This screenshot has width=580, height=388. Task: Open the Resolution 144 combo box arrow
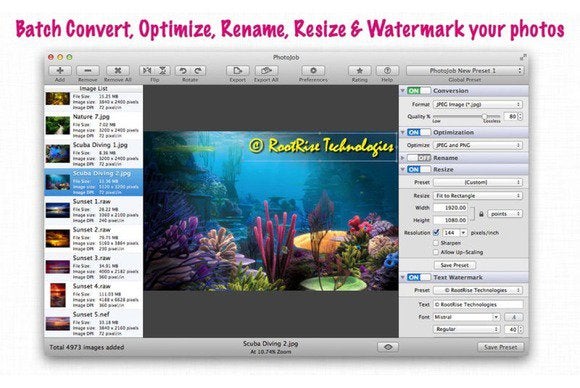(463, 233)
